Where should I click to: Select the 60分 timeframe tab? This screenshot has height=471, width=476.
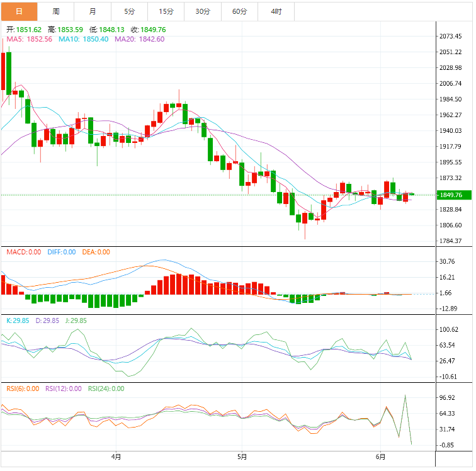[239, 11]
